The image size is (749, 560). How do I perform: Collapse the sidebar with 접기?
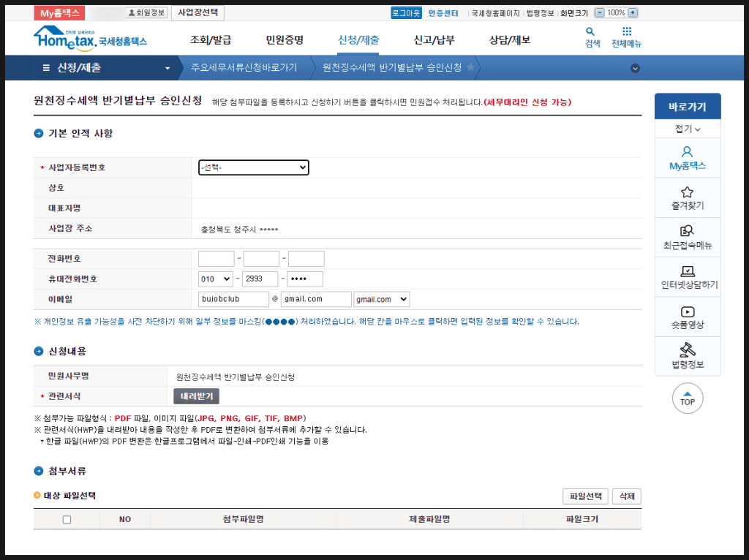click(x=687, y=129)
